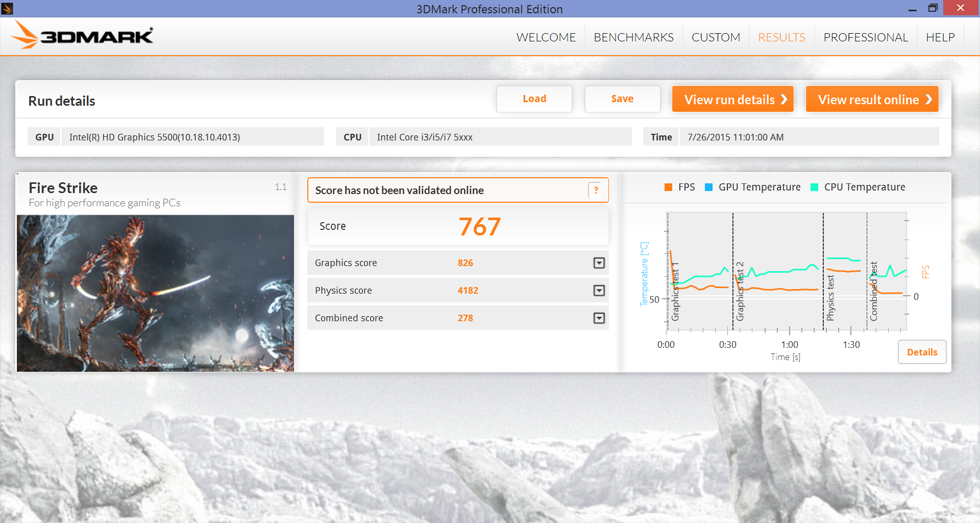Viewport: 980px width, 523px height.
Task: Click the Fire Strike title text
Action: click(x=63, y=188)
